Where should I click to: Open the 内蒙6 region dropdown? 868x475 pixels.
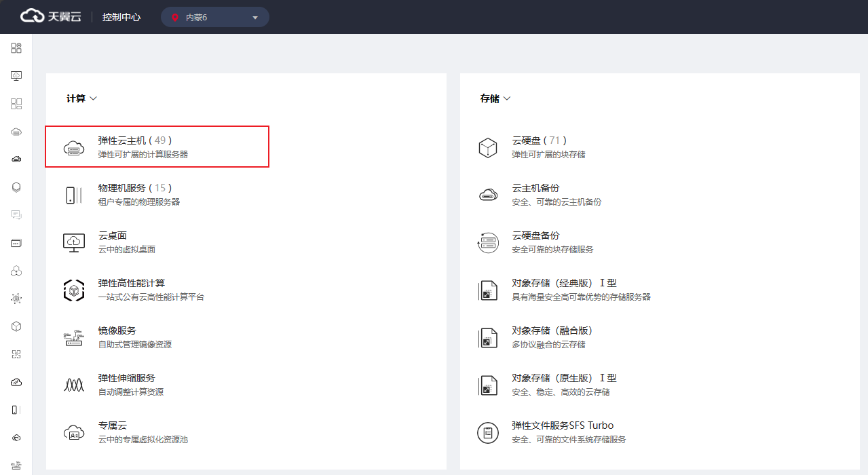[215, 17]
